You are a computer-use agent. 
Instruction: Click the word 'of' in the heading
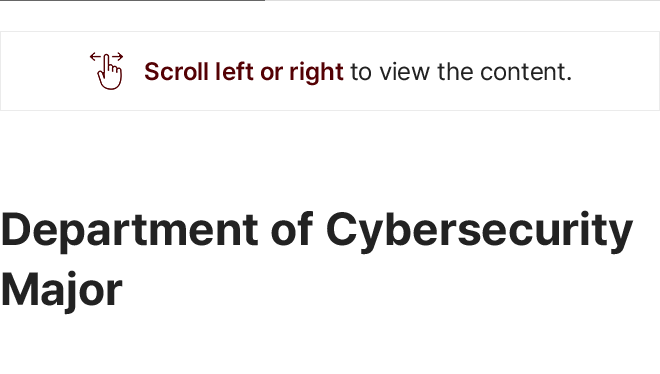click(292, 228)
